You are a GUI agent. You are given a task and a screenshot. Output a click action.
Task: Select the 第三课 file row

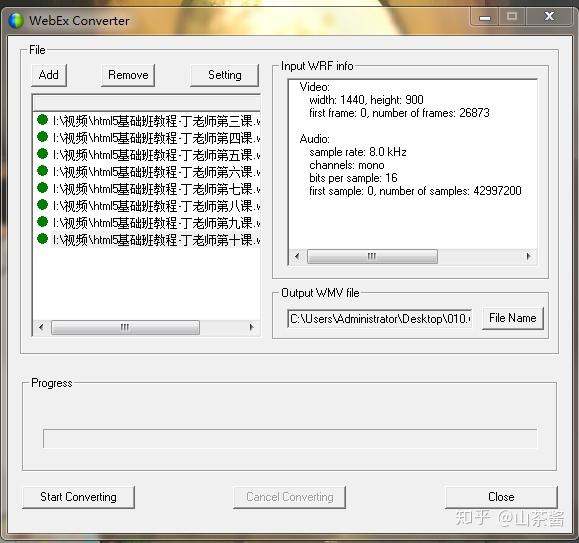[x=147, y=121]
